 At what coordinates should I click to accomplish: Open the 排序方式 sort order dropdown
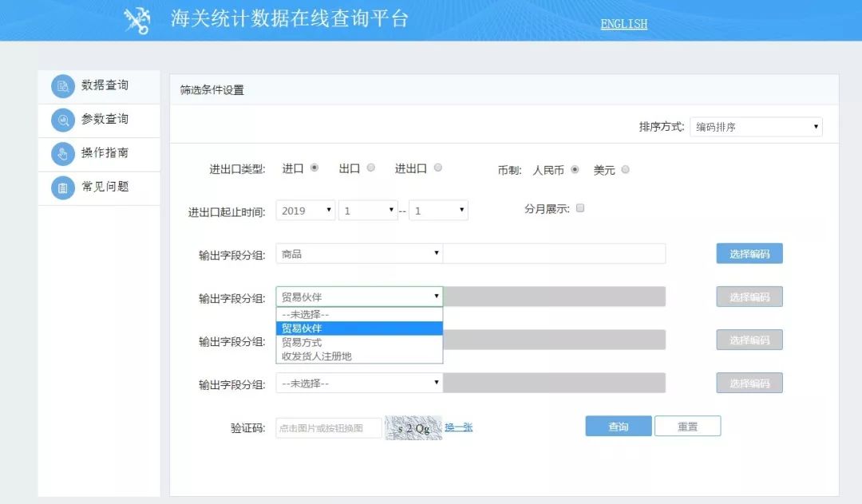pyautogui.click(x=755, y=126)
